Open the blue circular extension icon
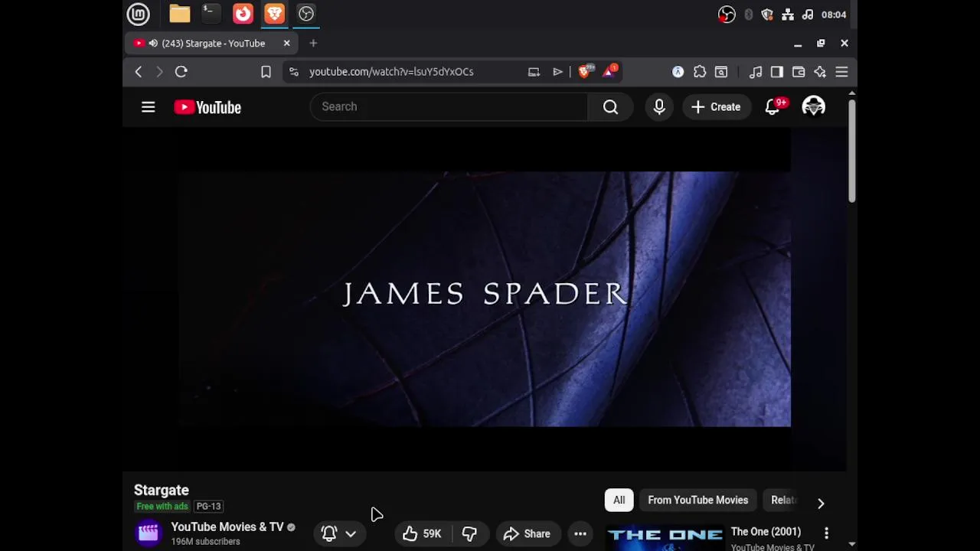 point(678,72)
